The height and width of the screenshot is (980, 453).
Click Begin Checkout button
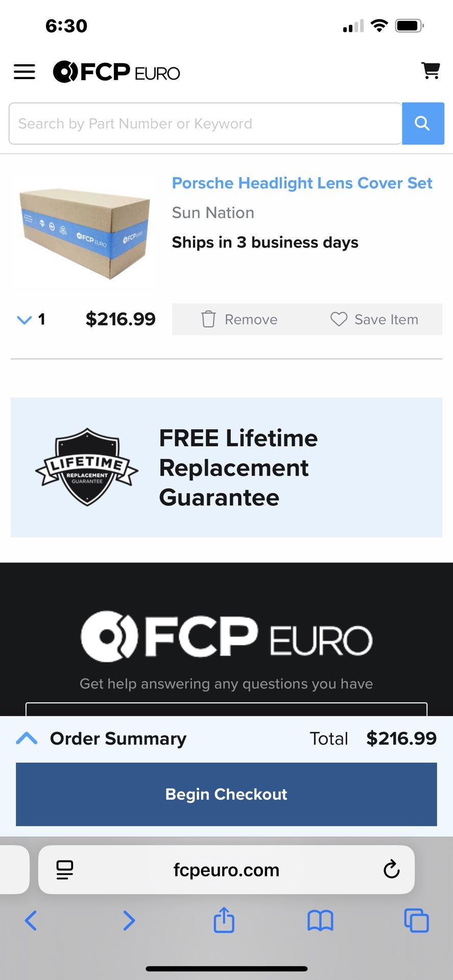point(226,794)
